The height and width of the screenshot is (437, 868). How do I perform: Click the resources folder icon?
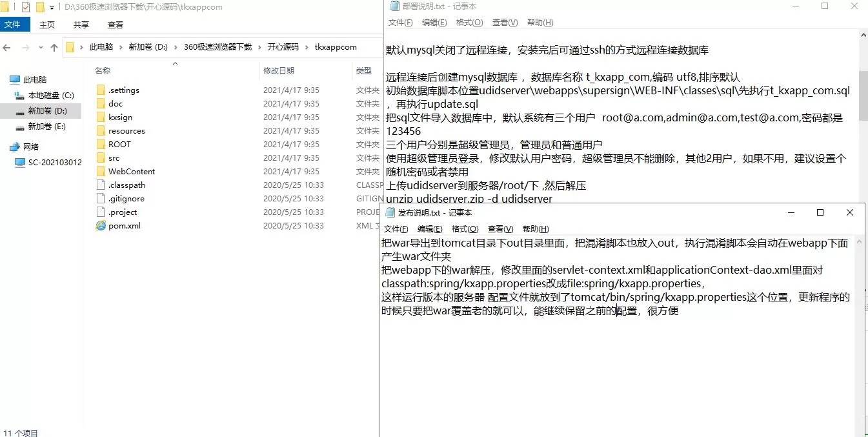[100, 130]
